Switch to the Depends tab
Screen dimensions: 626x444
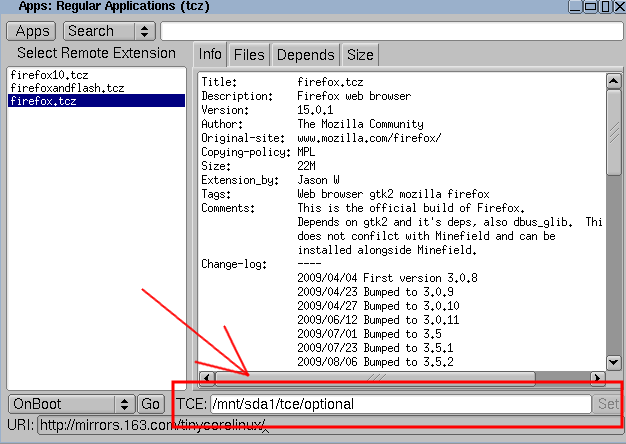tap(305, 55)
